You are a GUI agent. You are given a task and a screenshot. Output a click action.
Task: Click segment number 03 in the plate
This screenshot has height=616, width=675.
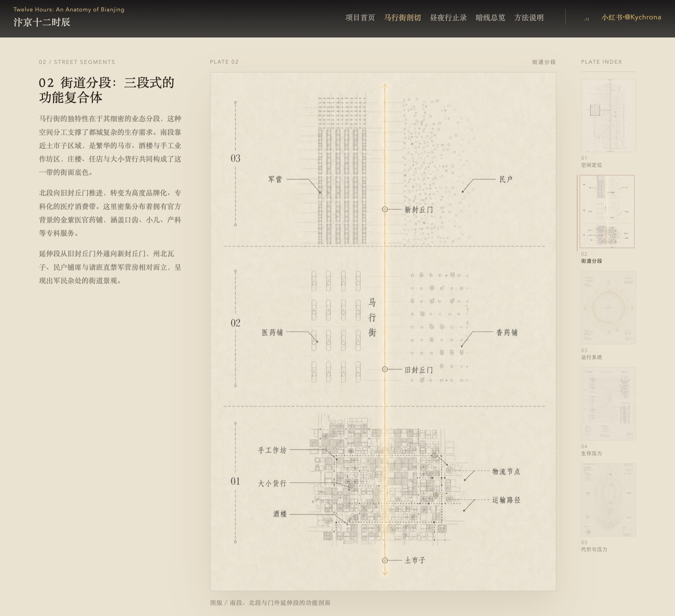pos(235,158)
